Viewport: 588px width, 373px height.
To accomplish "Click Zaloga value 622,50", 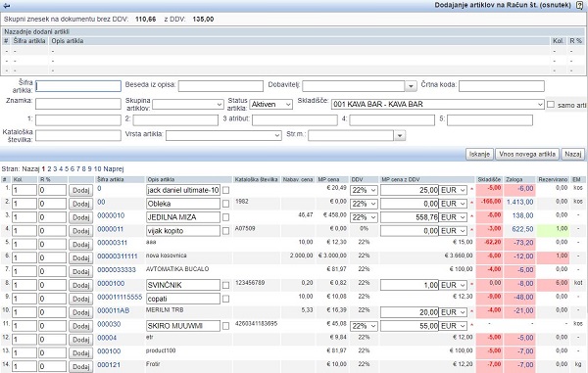I will pos(522,229).
